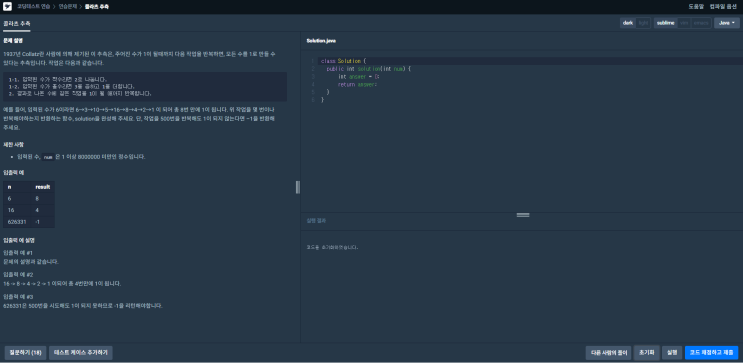The height and width of the screenshot is (363, 743).
Task: Click the 입출력 예 #2 label
Action: (18, 274)
